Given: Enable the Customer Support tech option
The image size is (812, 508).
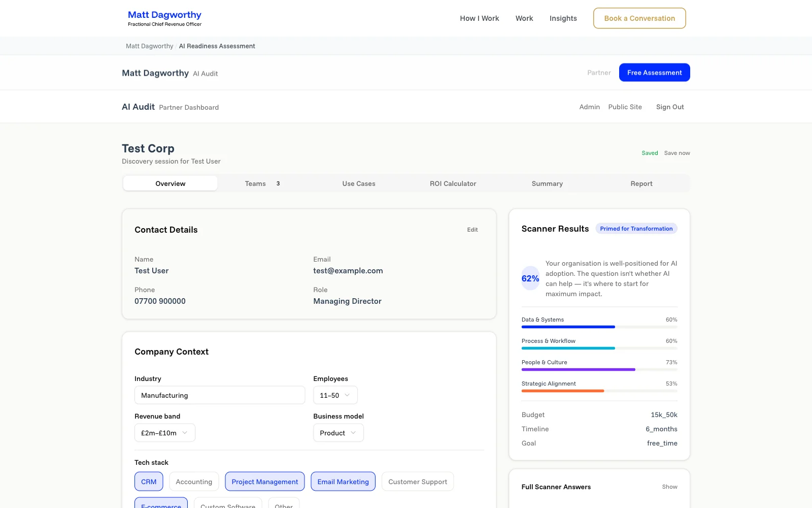Looking at the screenshot, I should tap(417, 481).
